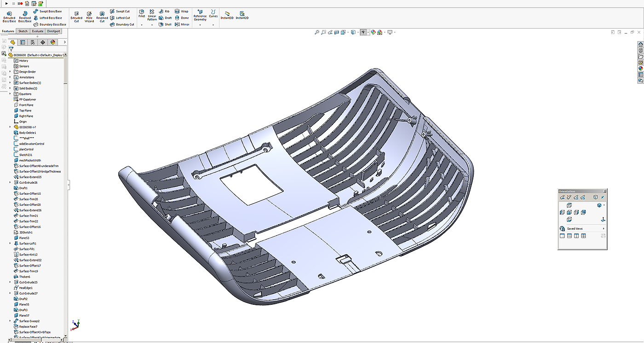This screenshot has width=644, height=343.
Task: Open the Reference Geometry dropdown arrow
Action: tap(200, 25)
